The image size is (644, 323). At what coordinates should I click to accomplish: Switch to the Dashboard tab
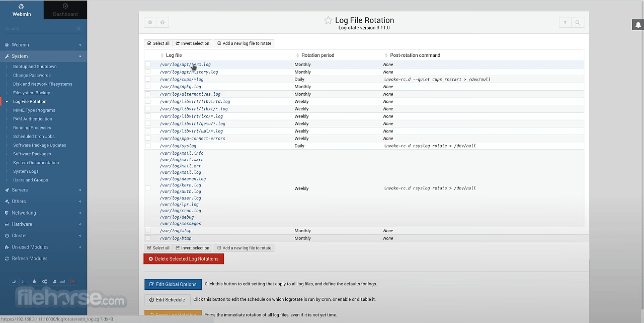click(x=65, y=10)
